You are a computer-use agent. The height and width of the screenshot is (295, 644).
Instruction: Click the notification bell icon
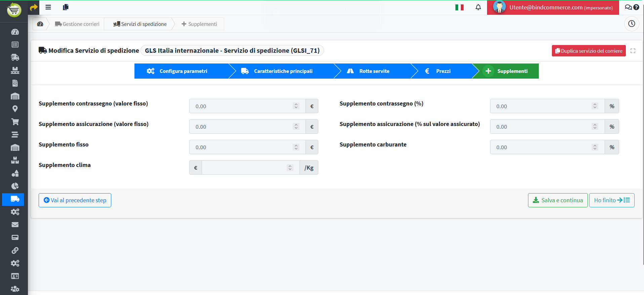tap(478, 7)
